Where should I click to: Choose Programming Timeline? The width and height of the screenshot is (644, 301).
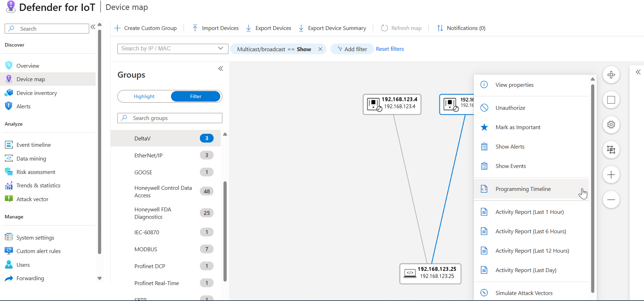(x=531, y=189)
